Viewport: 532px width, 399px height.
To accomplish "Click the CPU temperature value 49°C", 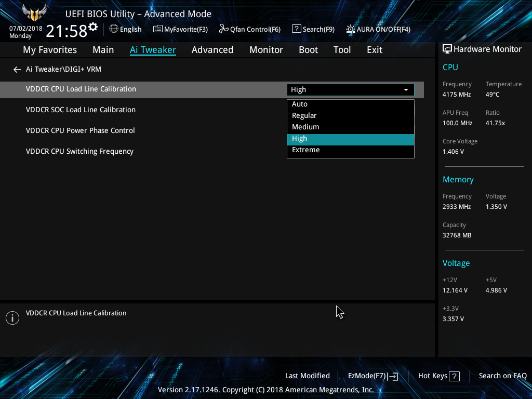I will [x=493, y=95].
